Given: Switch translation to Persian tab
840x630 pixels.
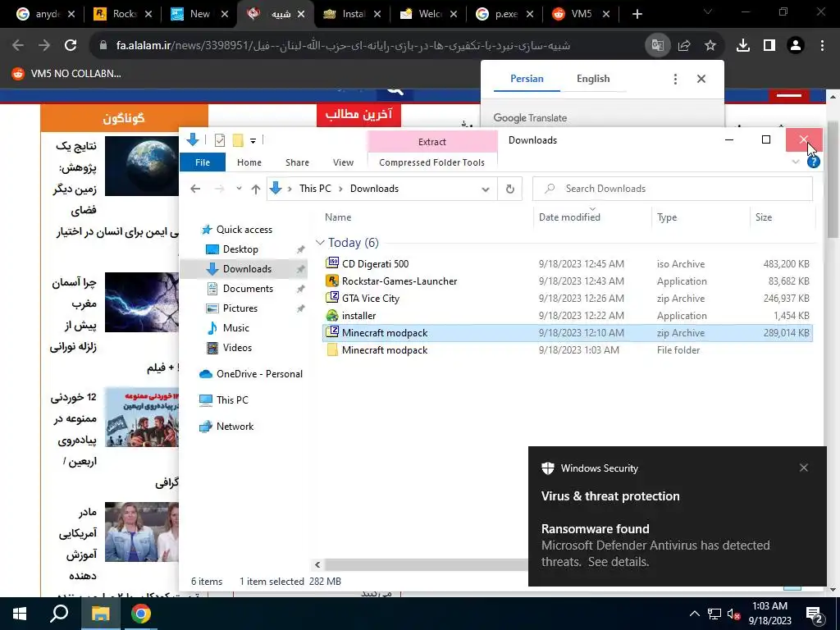Looking at the screenshot, I should 527,79.
